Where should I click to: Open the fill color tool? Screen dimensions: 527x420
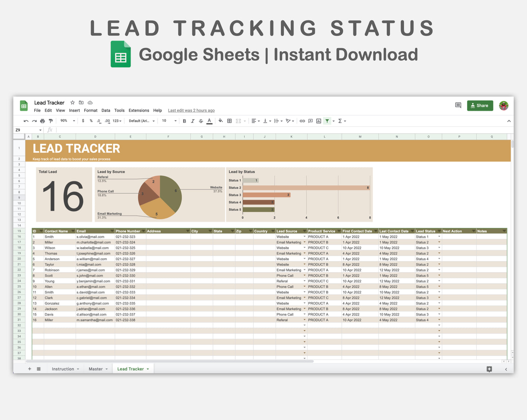220,121
